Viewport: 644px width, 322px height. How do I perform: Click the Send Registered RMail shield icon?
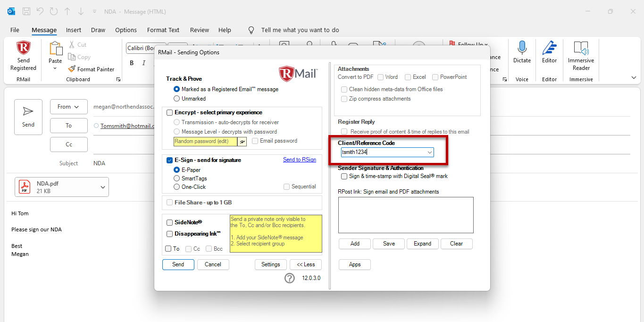point(23,48)
